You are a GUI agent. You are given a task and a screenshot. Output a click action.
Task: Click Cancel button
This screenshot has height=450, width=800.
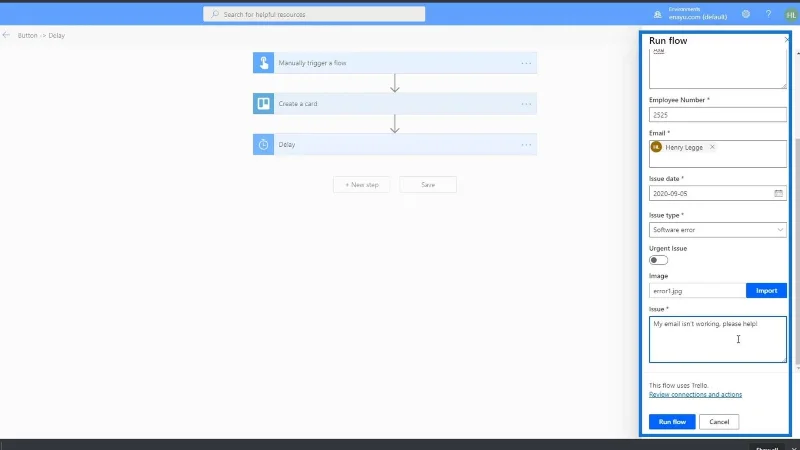(719, 422)
